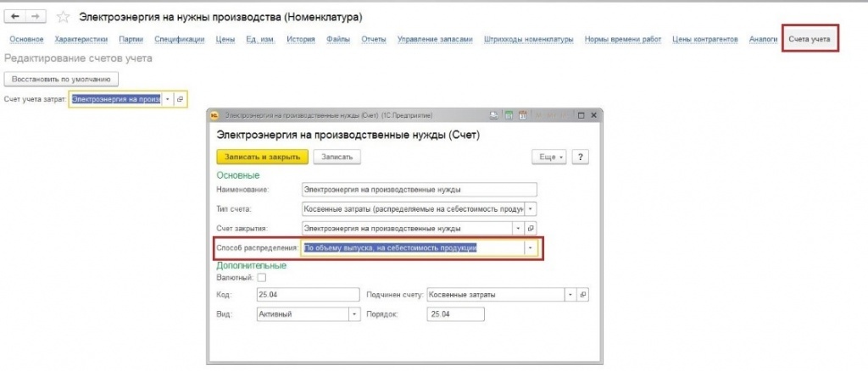868x371 pixels.
Task: Open the Счет закрытия linked record icon
Action: (531, 228)
